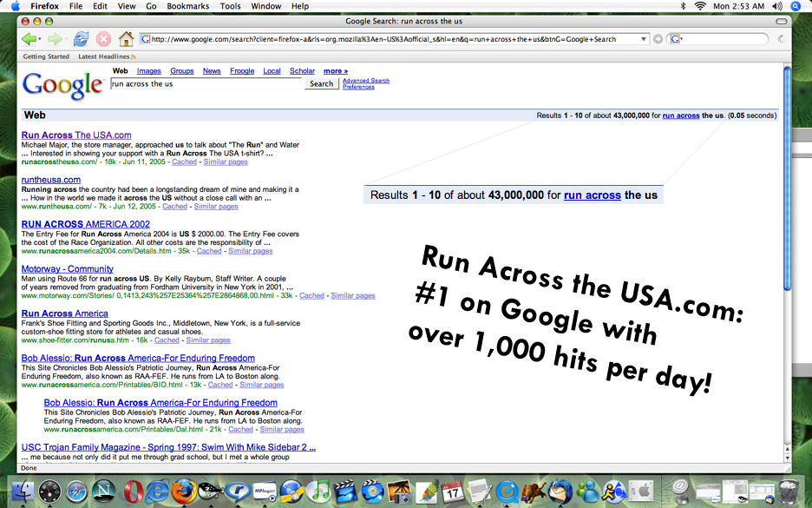The height and width of the screenshot is (508, 812).
Task: Click the Firefox Back arrow button
Action: point(28,39)
